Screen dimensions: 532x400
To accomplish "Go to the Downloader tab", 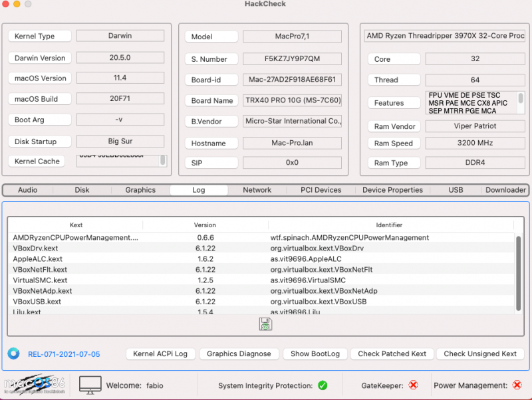I will (x=505, y=190).
